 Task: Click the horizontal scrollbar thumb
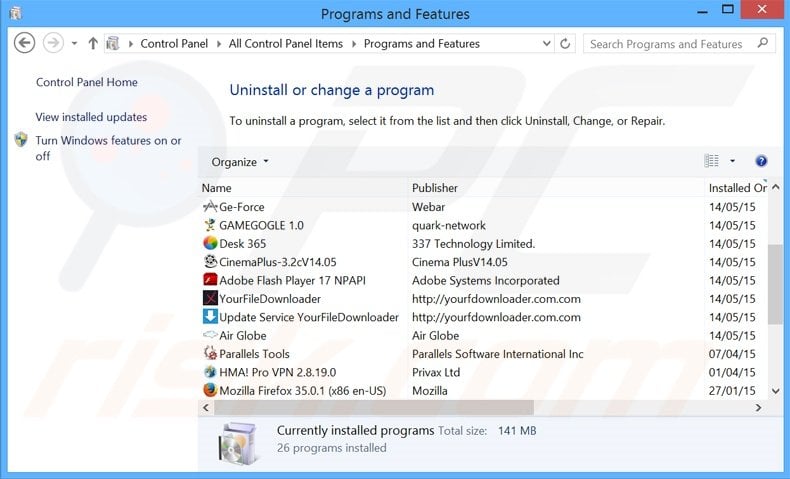(373, 407)
